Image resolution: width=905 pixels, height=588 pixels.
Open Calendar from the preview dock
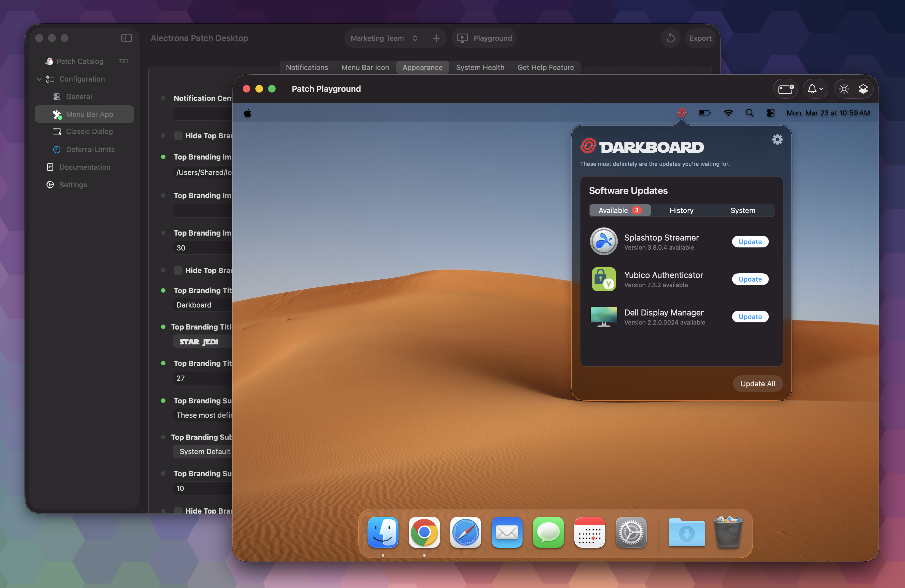coord(590,532)
